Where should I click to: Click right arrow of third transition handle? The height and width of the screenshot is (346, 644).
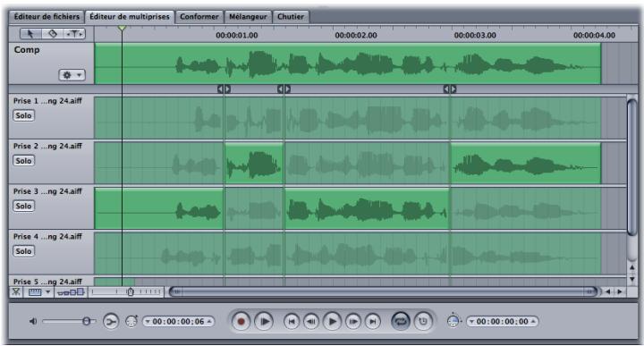(x=453, y=89)
